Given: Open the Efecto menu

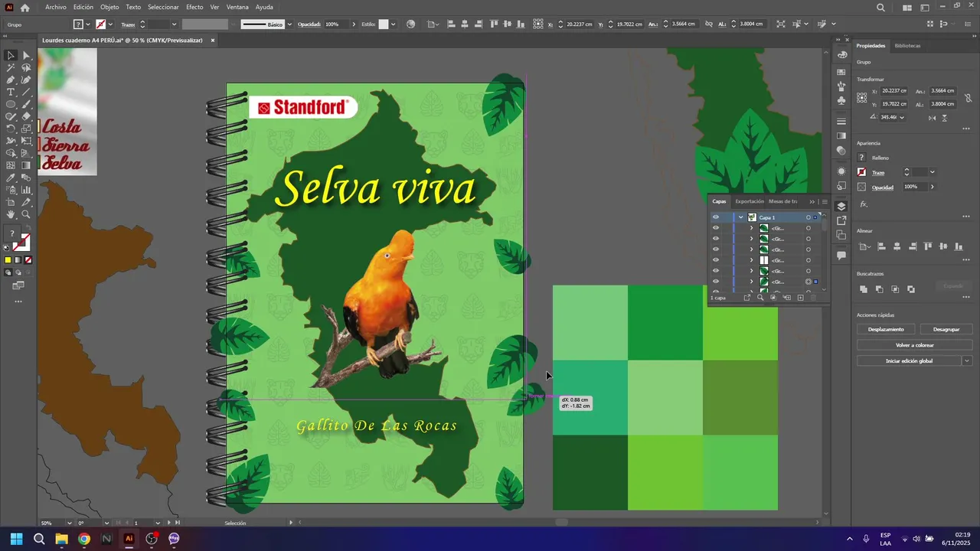Looking at the screenshot, I should 194,7.
